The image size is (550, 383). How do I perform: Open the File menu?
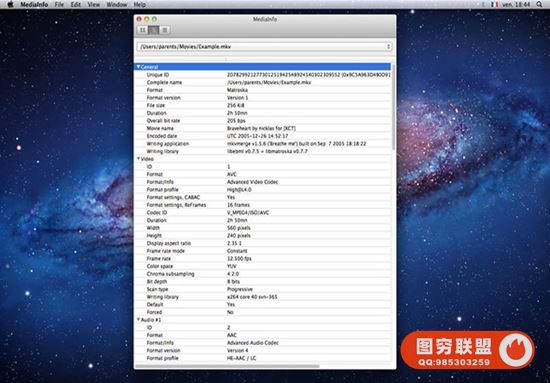tap(59, 5)
